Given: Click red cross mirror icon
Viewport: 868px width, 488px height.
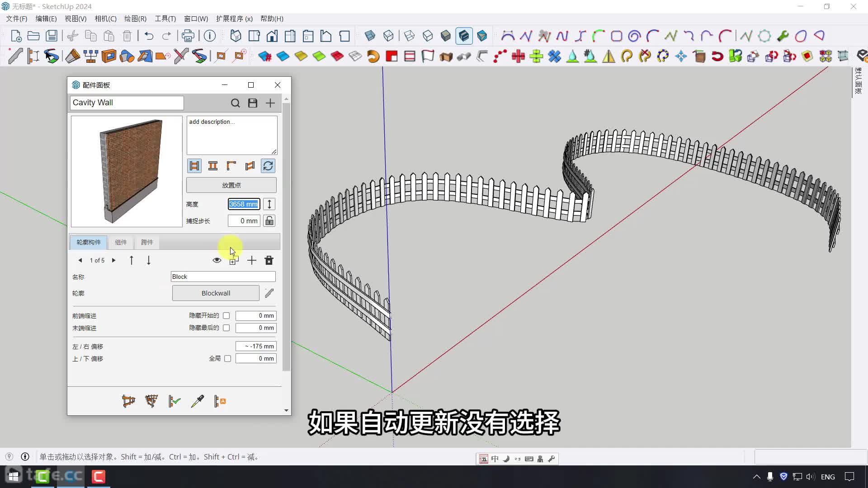Looking at the screenshot, I should [x=518, y=56].
